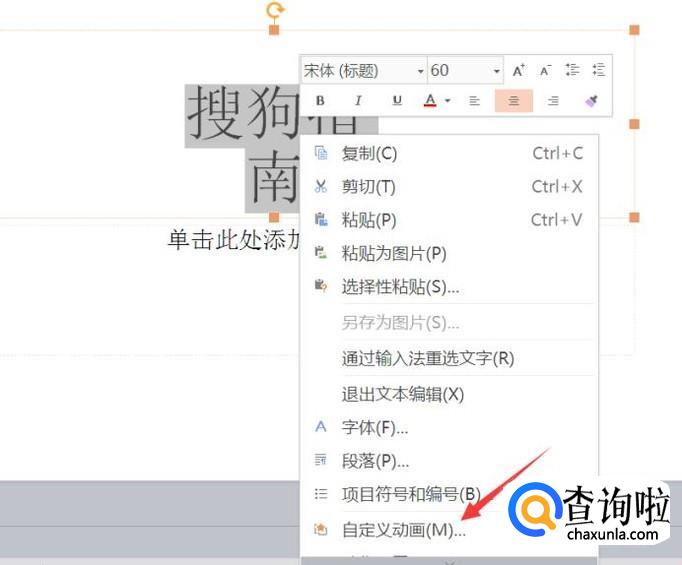Click the clipboard icon beside 粘贴(P)

[321, 220]
